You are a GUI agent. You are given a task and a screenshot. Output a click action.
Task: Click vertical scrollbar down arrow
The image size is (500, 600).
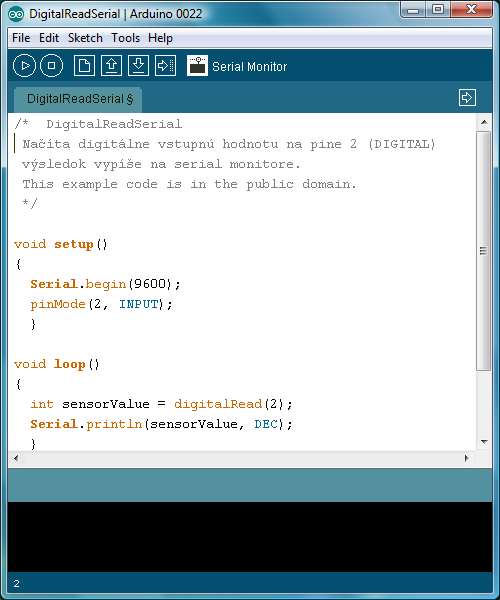click(484, 442)
